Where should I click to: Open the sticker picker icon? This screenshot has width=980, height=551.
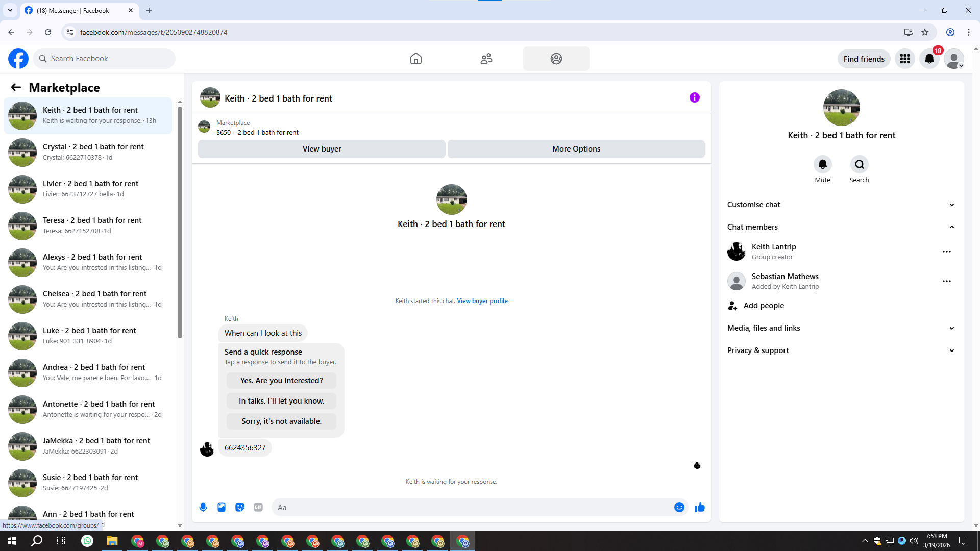(x=240, y=507)
